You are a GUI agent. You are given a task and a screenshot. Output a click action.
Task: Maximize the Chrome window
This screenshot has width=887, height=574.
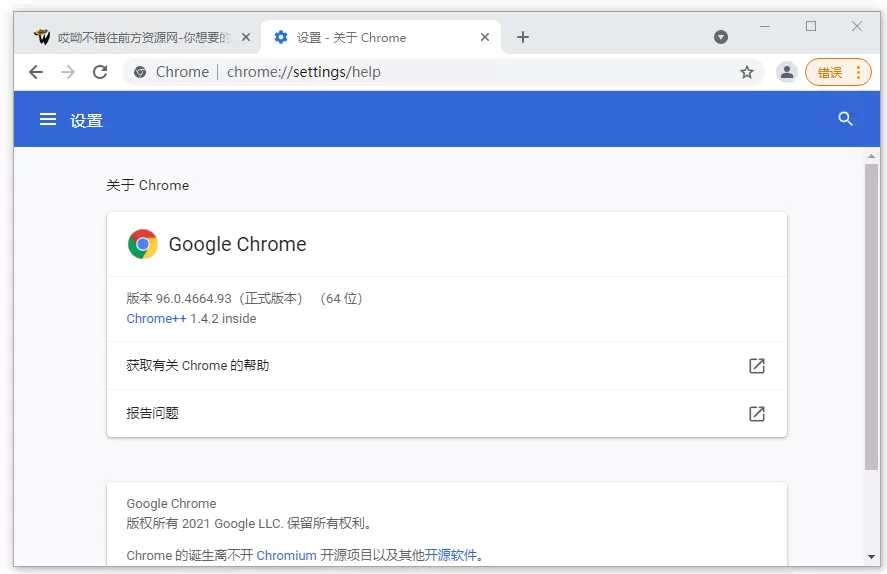pos(811,26)
